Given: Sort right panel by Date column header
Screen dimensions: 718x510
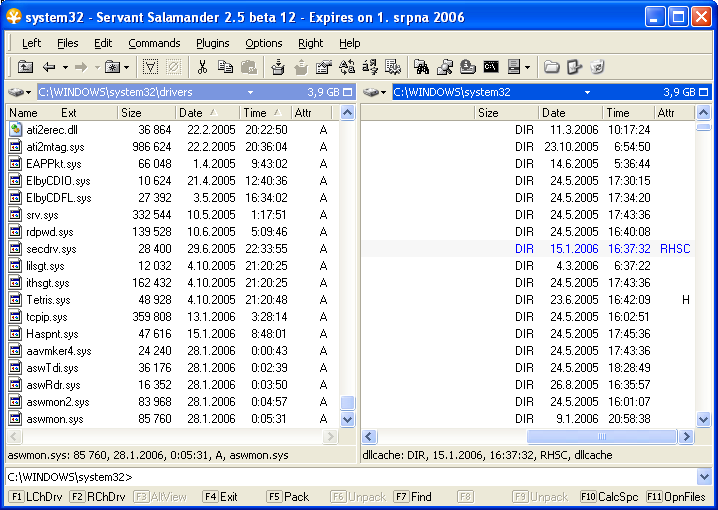Looking at the screenshot, I should 570,113.
